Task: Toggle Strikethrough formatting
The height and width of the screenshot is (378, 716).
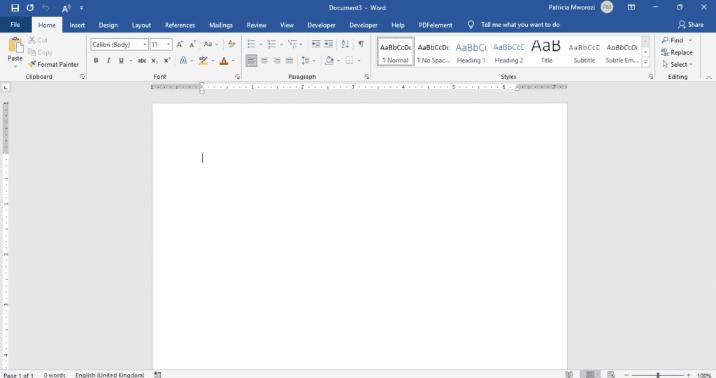Action: (x=142, y=60)
